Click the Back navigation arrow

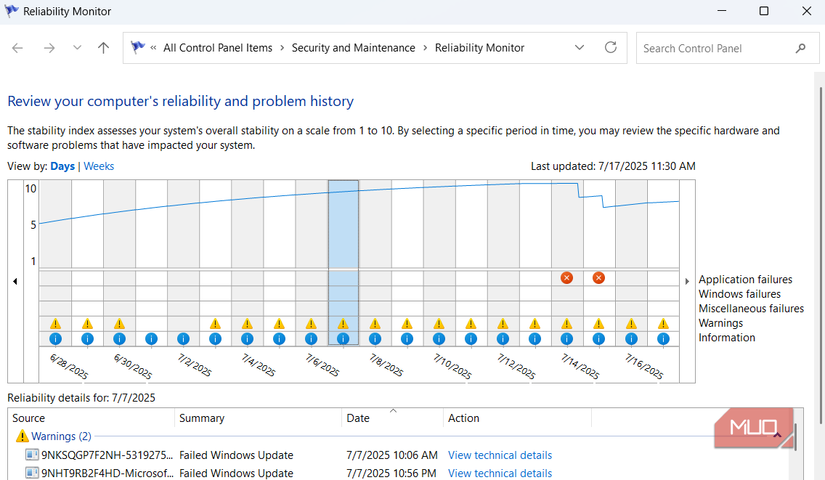point(18,48)
